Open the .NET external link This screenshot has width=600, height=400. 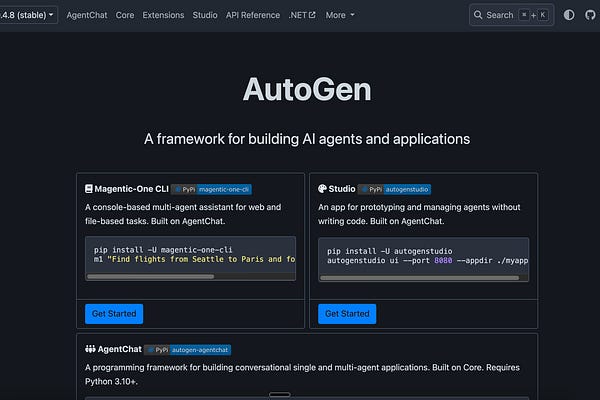(302, 15)
